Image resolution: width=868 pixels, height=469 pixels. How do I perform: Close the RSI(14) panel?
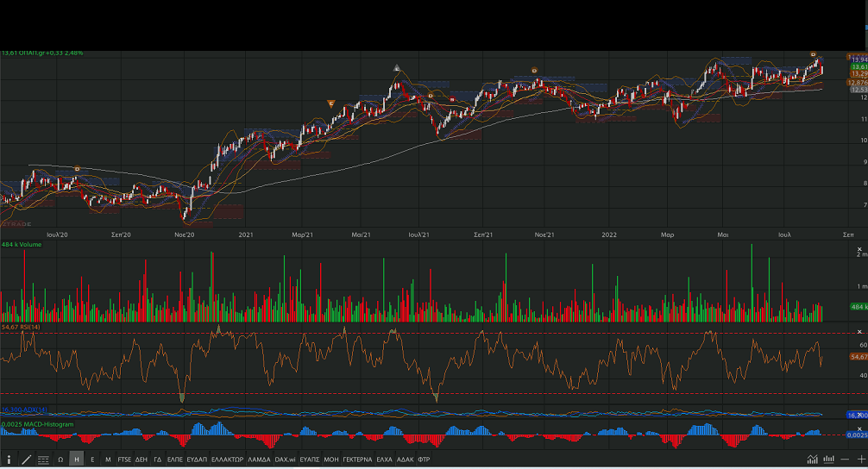pyautogui.click(x=859, y=331)
